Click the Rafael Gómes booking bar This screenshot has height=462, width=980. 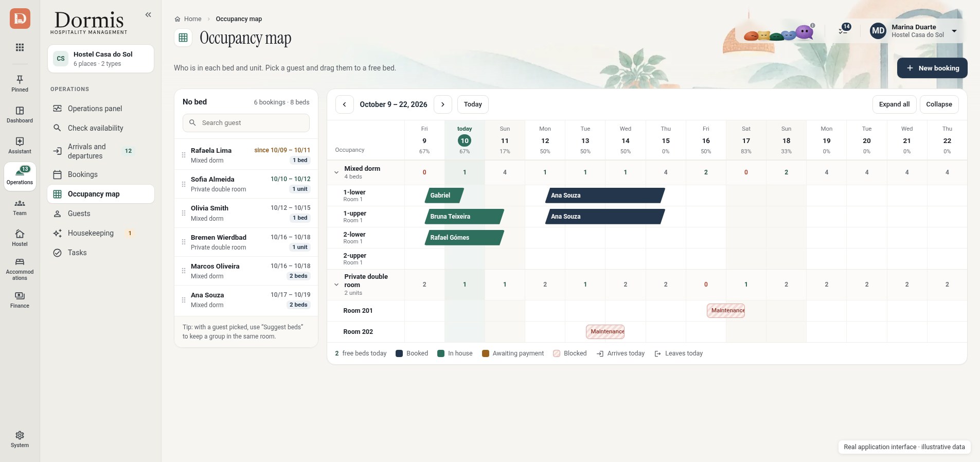tap(465, 238)
